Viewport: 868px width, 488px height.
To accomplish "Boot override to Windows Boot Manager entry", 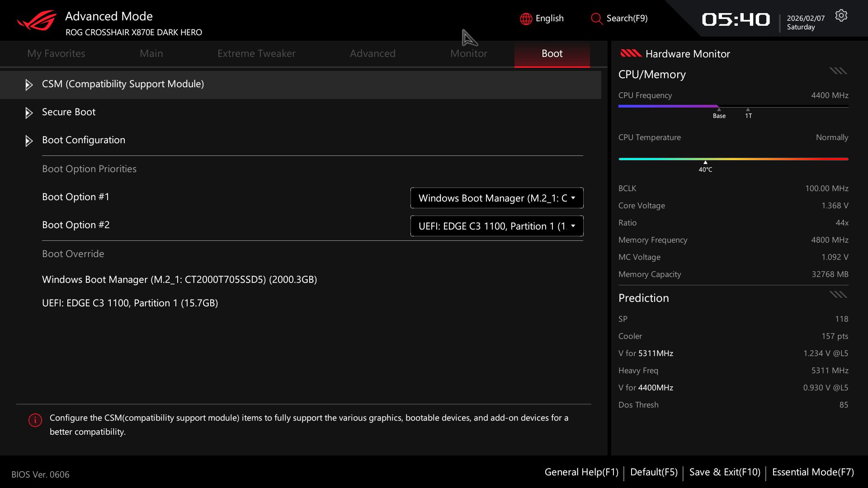I will pyautogui.click(x=179, y=280).
